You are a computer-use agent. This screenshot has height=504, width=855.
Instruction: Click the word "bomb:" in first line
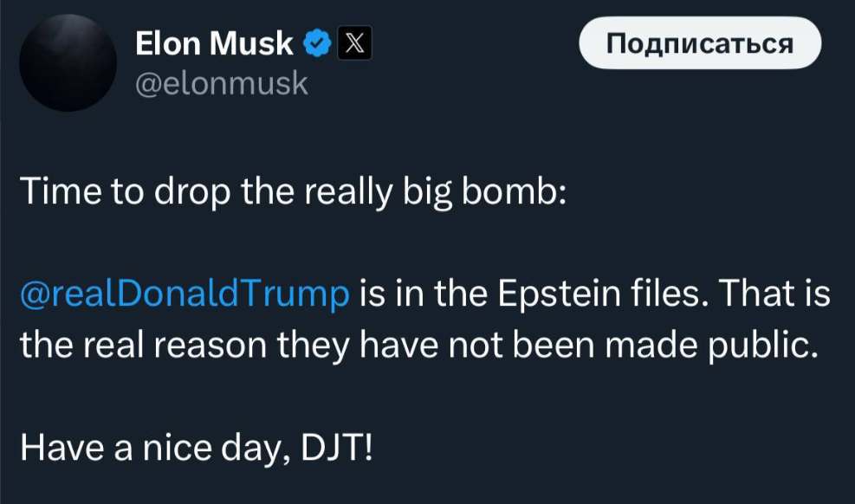tap(516, 189)
